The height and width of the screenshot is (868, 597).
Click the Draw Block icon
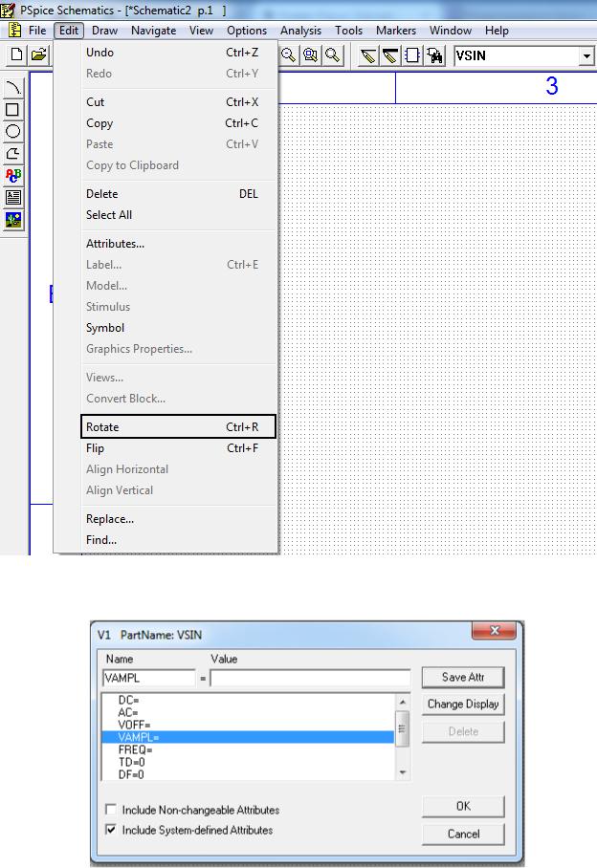pyautogui.click(x=412, y=55)
